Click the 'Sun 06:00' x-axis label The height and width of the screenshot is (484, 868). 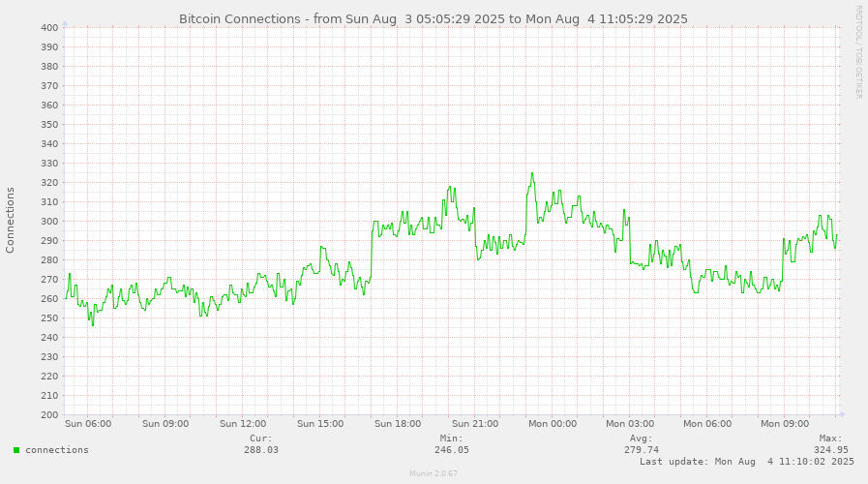pyautogui.click(x=88, y=423)
